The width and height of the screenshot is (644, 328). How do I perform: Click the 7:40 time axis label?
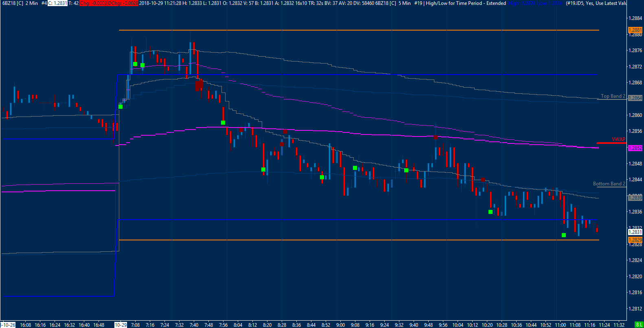(194, 325)
